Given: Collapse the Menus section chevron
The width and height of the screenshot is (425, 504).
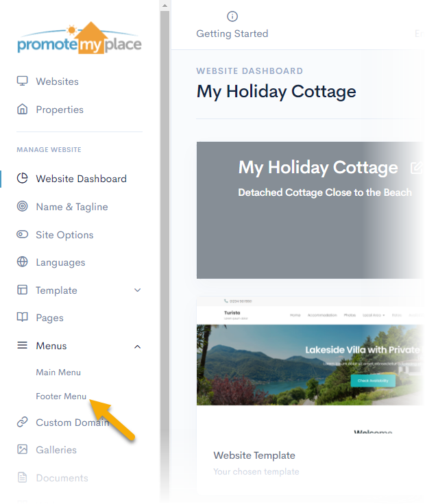Looking at the screenshot, I should 137,346.
